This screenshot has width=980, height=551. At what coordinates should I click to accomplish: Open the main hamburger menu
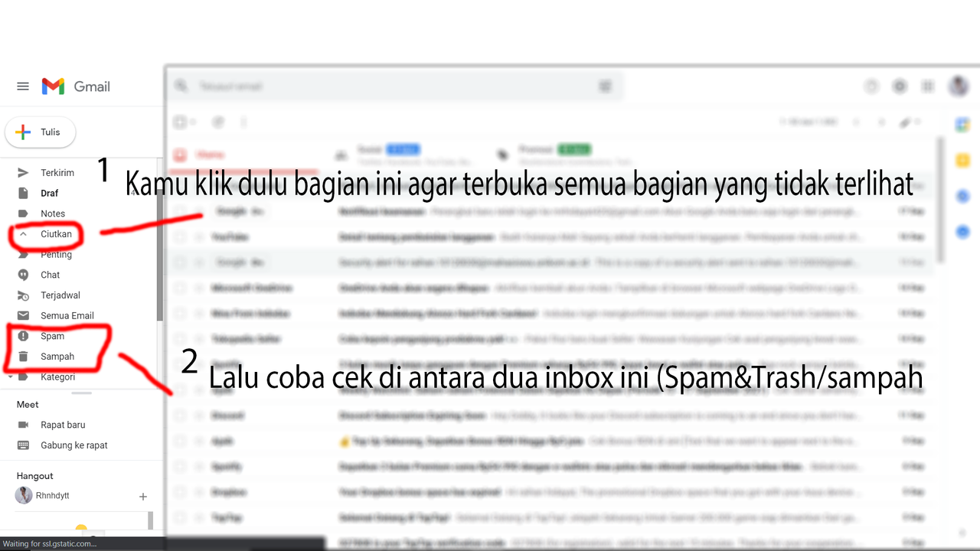(x=23, y=86)
